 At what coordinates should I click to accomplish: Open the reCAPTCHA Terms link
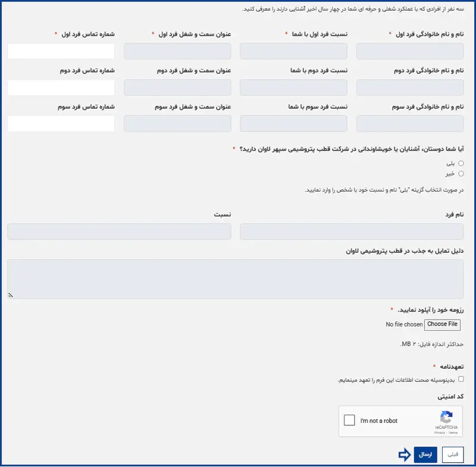pyautogui.click(x=453, y=432)
